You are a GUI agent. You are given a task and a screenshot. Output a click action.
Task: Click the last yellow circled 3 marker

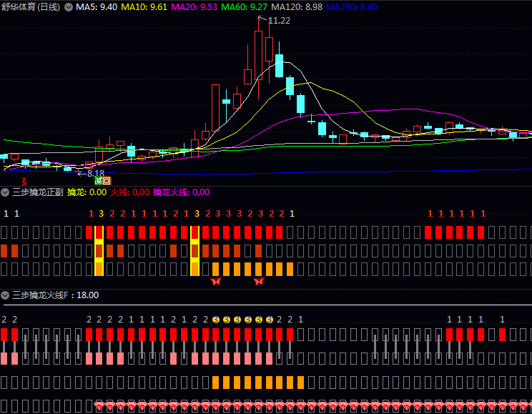(x=269, y=320)
